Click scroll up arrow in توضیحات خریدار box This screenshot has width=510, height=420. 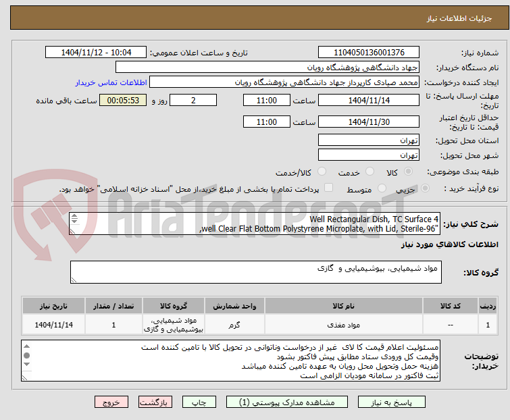pyautogui.click(x=26, y=346)
